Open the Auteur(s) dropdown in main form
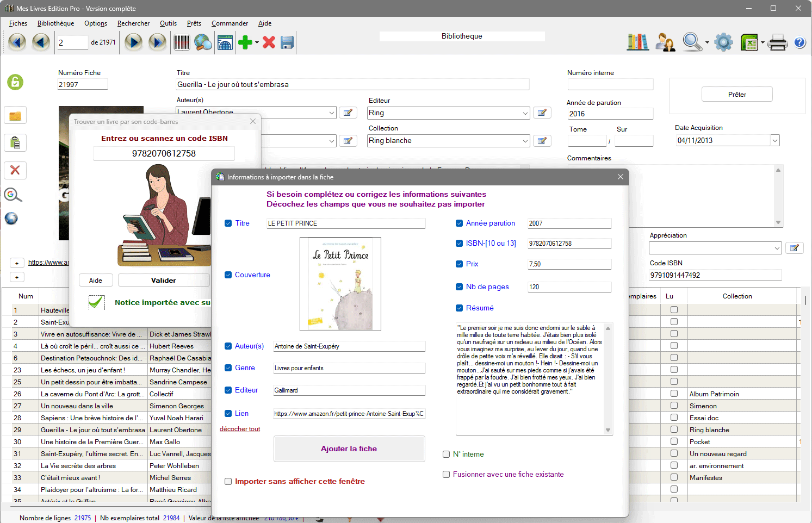This screenshot has height=523, width=812. (x=332, y=113)
